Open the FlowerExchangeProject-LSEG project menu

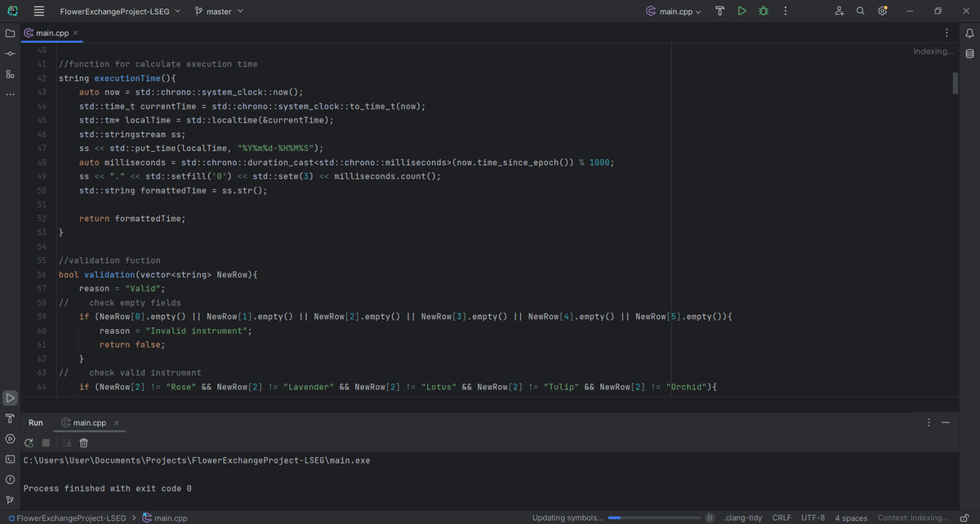[114, 11]
